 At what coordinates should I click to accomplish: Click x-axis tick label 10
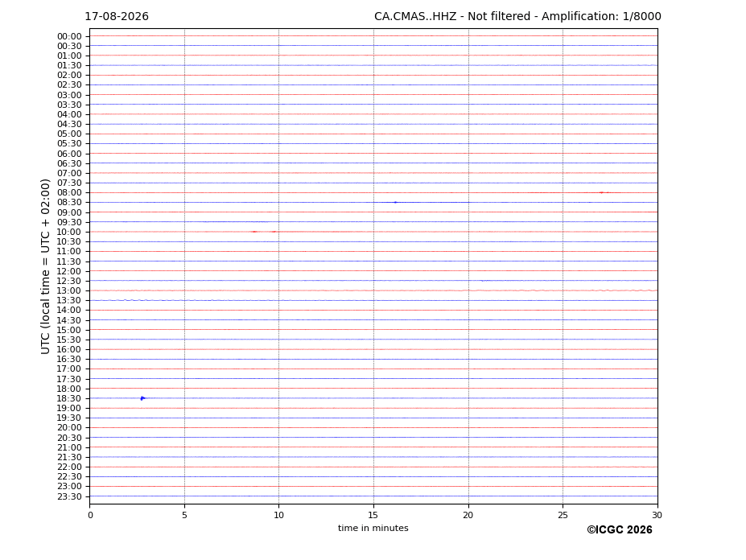[278, 515]
